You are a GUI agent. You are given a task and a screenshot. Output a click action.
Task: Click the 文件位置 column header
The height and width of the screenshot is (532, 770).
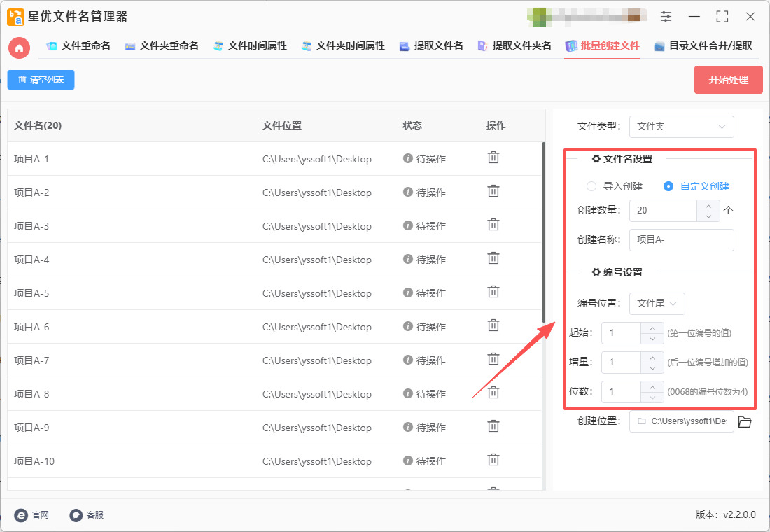coord(282,126)
